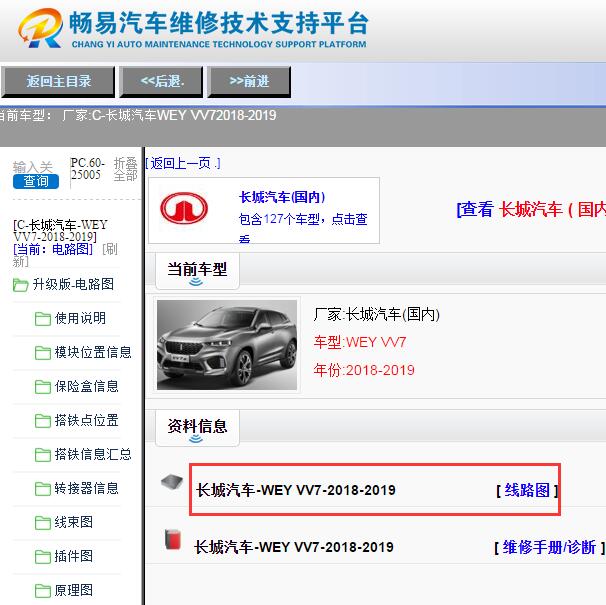Open the 升级版-电路图 folder icon

(x=20, y=285)
